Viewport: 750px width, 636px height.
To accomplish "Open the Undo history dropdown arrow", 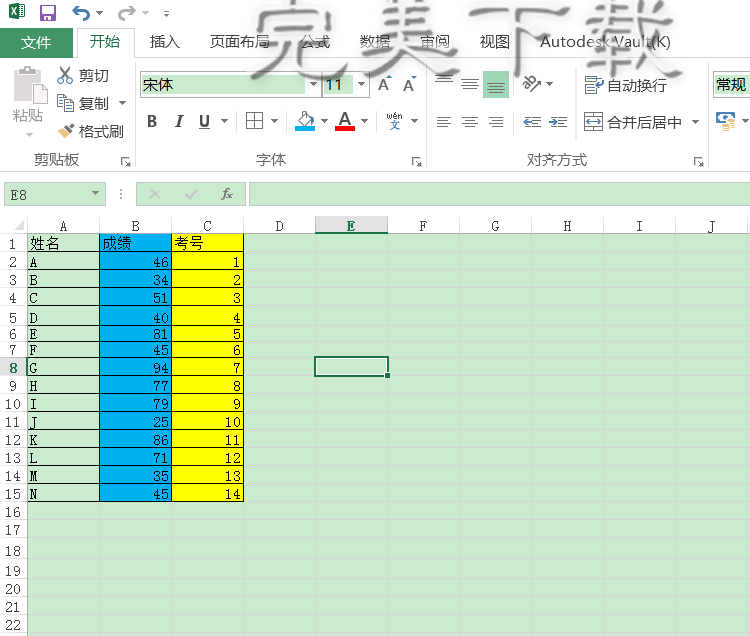I will pos(99,13).
